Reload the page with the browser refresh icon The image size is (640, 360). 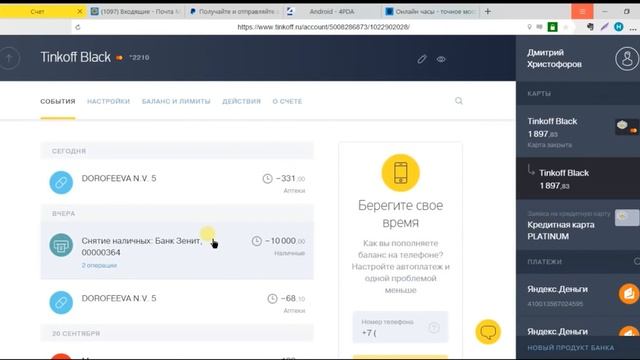click(78, 27)
